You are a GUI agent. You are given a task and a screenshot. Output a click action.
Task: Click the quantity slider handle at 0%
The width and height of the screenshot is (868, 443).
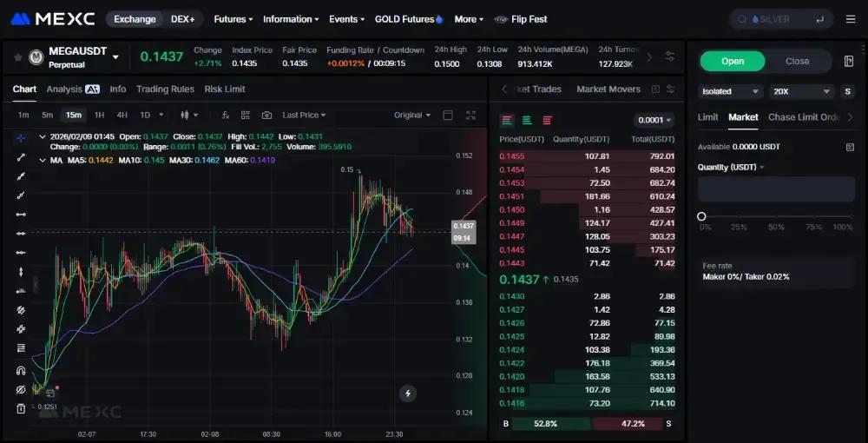701,216
